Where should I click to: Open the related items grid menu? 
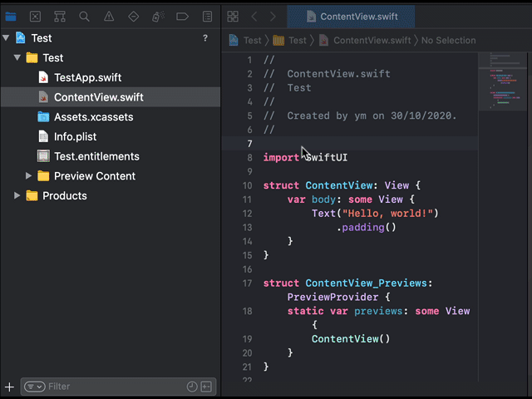[x=233, y=17]
